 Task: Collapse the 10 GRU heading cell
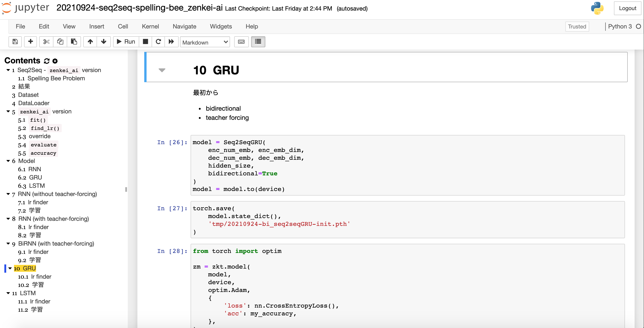coord(162,70)
